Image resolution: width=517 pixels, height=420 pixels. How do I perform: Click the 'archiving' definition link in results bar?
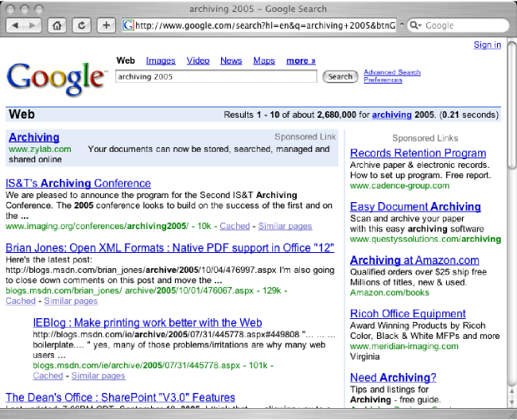point(391,115)
